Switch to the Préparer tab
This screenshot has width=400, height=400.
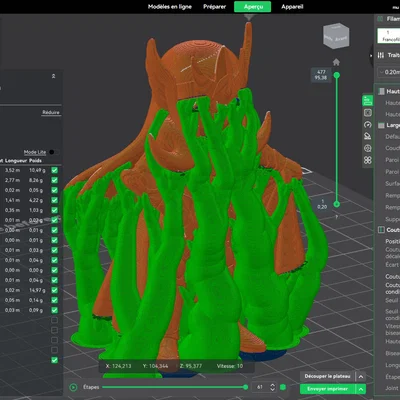coord(214,7)
